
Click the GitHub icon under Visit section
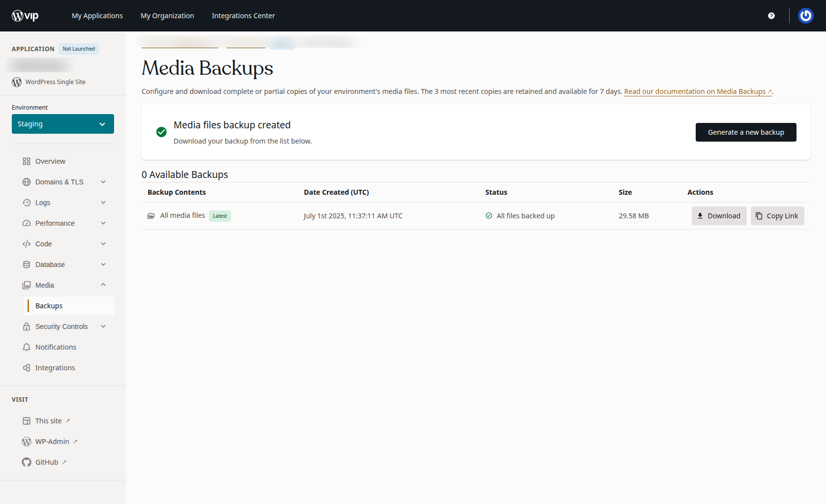(26, 462)
